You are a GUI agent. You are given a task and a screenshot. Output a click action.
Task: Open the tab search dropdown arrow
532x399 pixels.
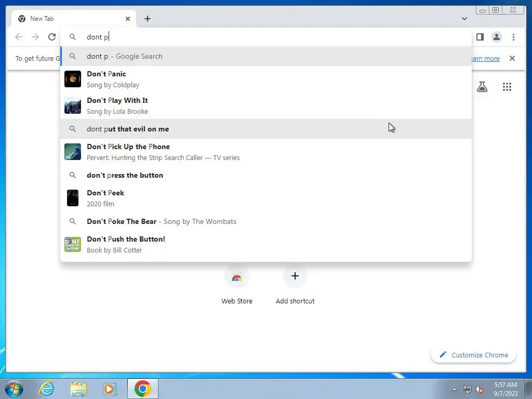(464, 19)
